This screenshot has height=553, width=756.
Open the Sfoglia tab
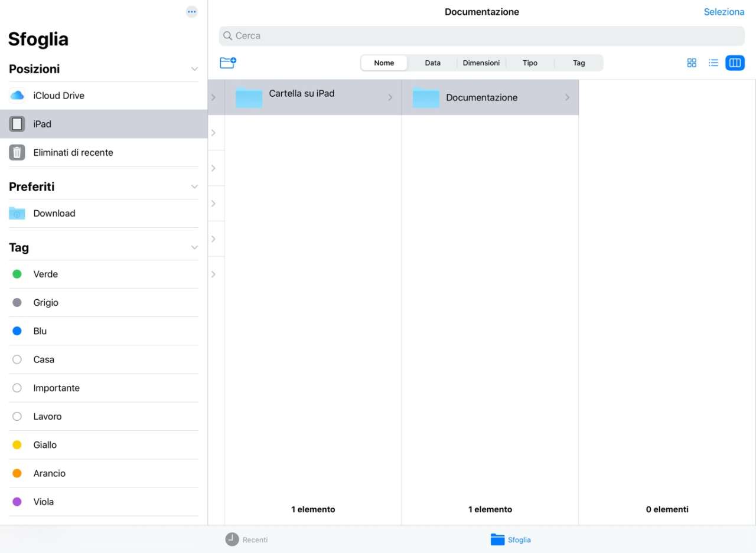pos(511,539)
